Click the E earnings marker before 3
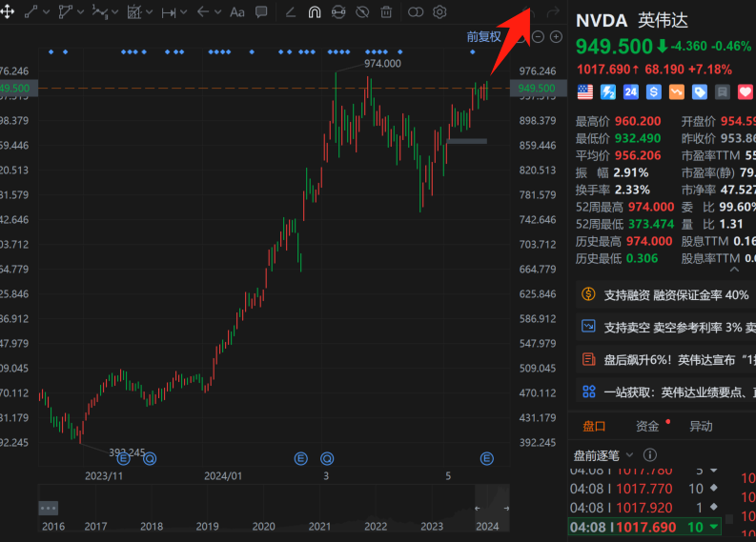The height and width of the screenshot is (542, 756). 301,459
